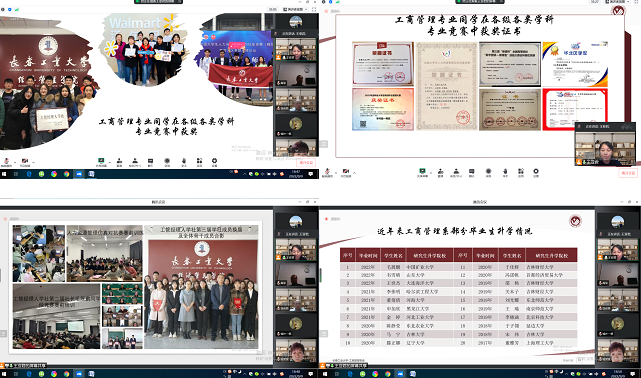This screenshot has width=641, height=378.
Task: Click raise-hand icon in certificates slide window
Action: pos(505,172)
